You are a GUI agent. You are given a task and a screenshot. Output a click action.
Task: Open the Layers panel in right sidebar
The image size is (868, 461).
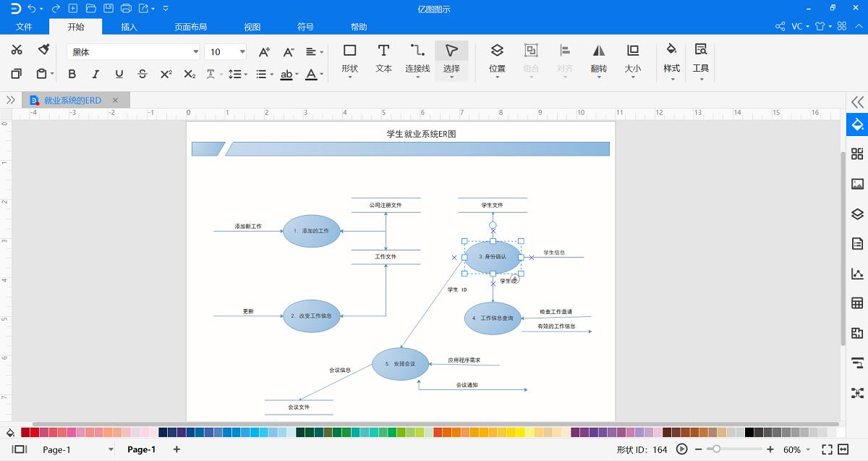tap(857, 214)
